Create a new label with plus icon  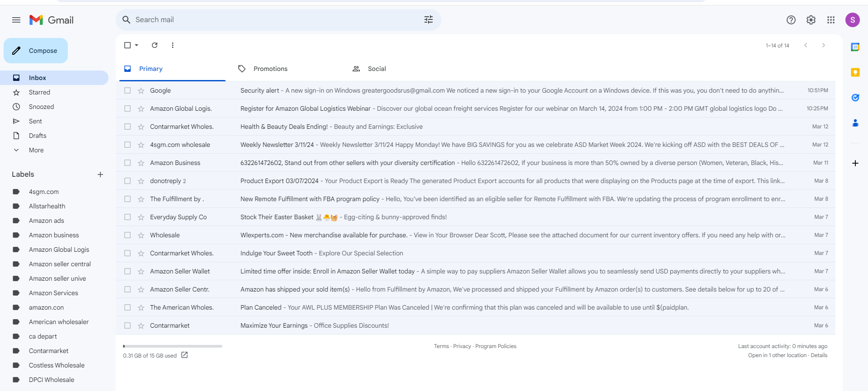click(x=100, y=174)
